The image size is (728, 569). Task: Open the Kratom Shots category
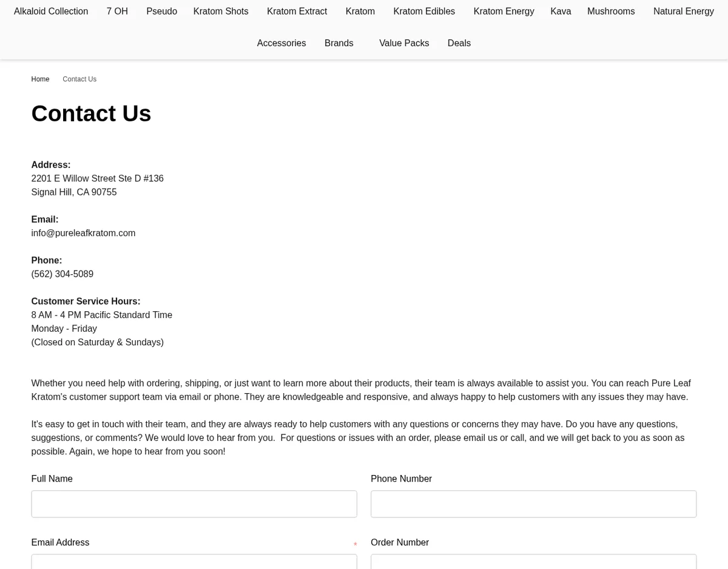point(221,11)
